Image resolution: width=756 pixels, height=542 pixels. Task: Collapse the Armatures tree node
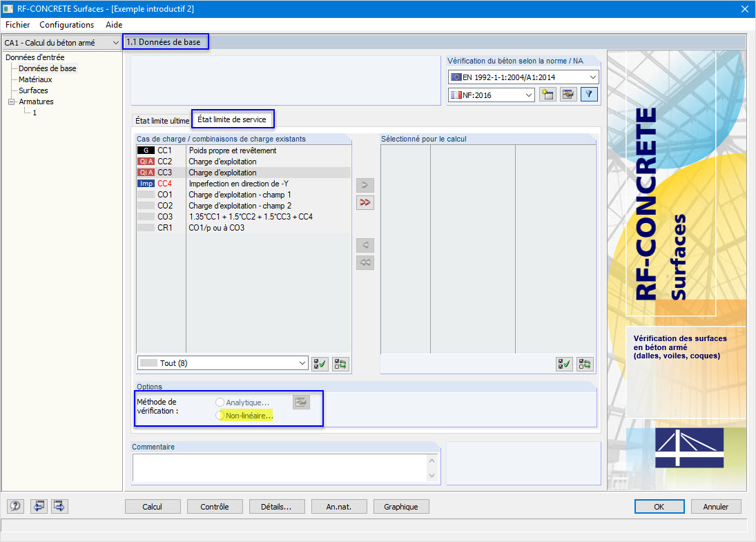coord(11,101)
